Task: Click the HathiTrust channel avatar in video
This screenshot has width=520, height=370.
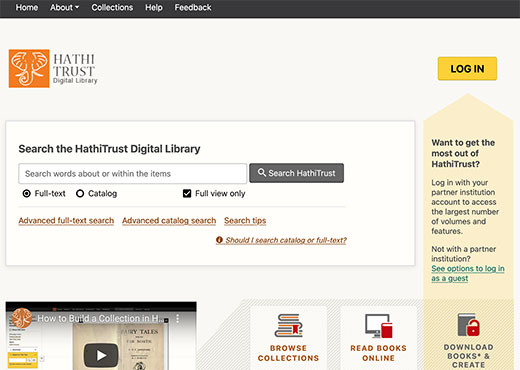Action: (x=22, y=318)
